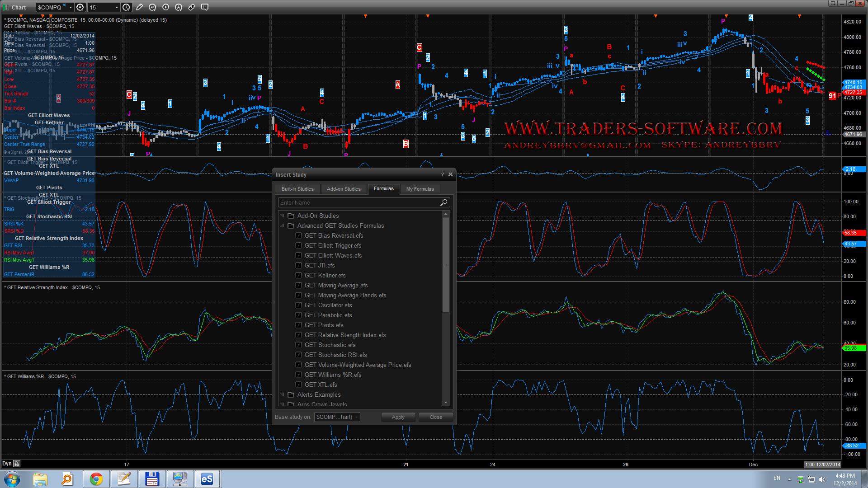Open the $COMPQ symbol dropdown
Viewport: 868px width, 488px height.
(x=71, y=7)
